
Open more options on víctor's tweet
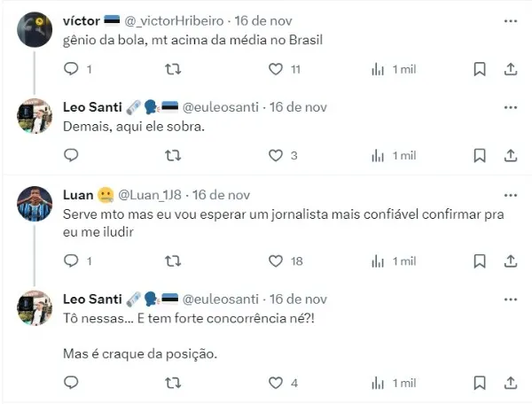click(511, 19)
